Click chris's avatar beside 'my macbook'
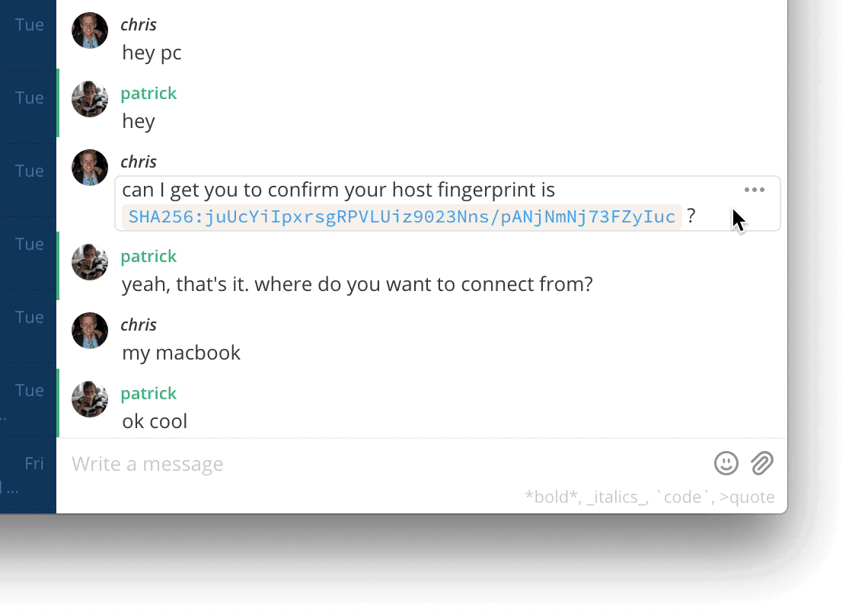The height and width of the screenshot is (614, 868). tap(90, 331)
